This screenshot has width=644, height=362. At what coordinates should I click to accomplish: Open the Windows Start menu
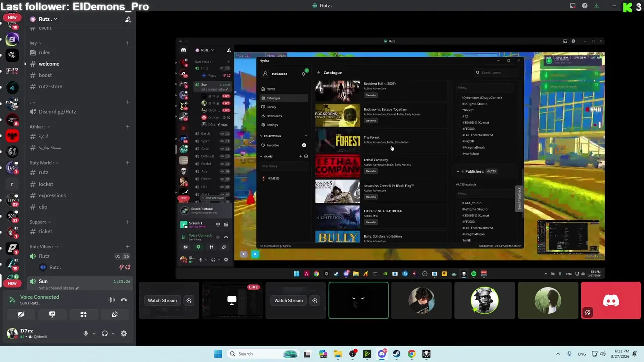pyautogui.click(x=218, y=354)
